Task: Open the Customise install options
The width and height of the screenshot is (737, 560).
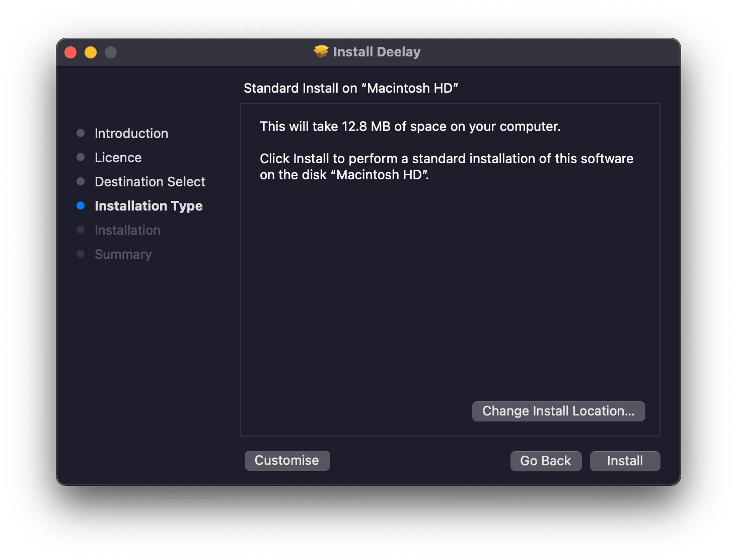Action: (x=287, y=460)
